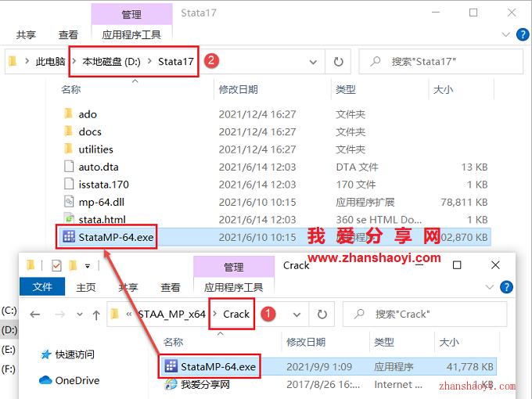
Task: Select OneDrive in navigation pane
Action: click(77, 380)
